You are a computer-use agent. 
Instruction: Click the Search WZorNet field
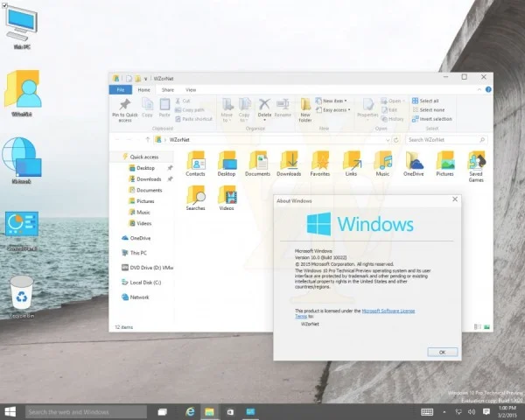tap(445, 140)
